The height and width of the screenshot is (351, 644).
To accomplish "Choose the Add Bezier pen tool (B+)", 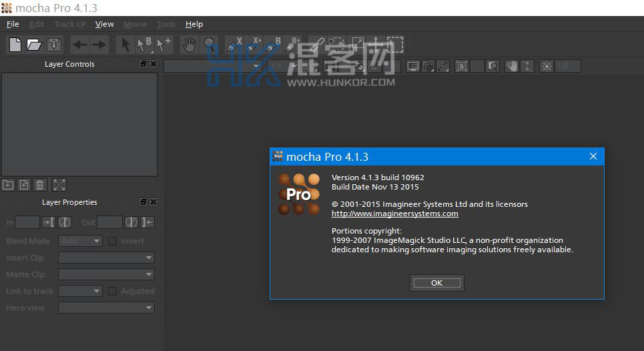I will point(292,44).
